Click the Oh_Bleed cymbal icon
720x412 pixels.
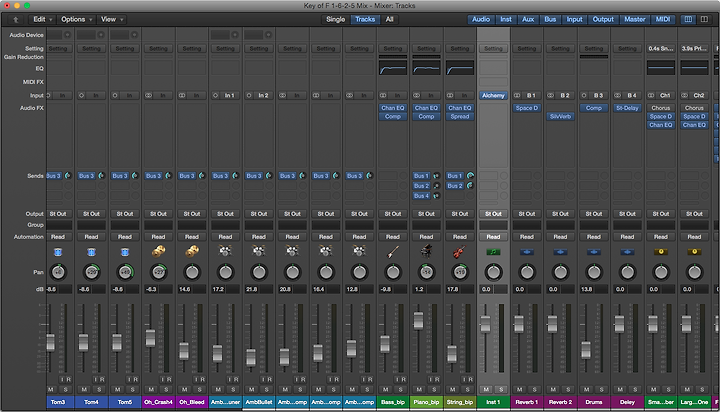coord(192,251)
